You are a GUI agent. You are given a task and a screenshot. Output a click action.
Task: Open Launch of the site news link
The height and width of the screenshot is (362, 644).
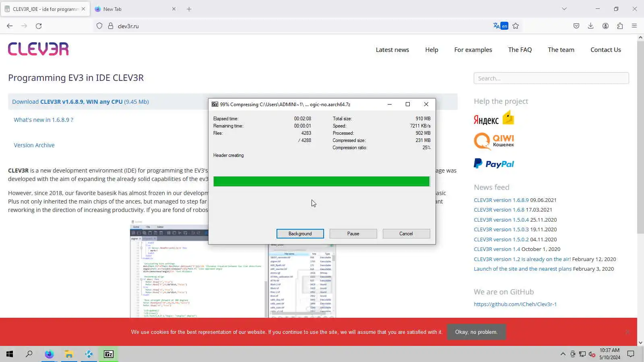click(522, 269)
